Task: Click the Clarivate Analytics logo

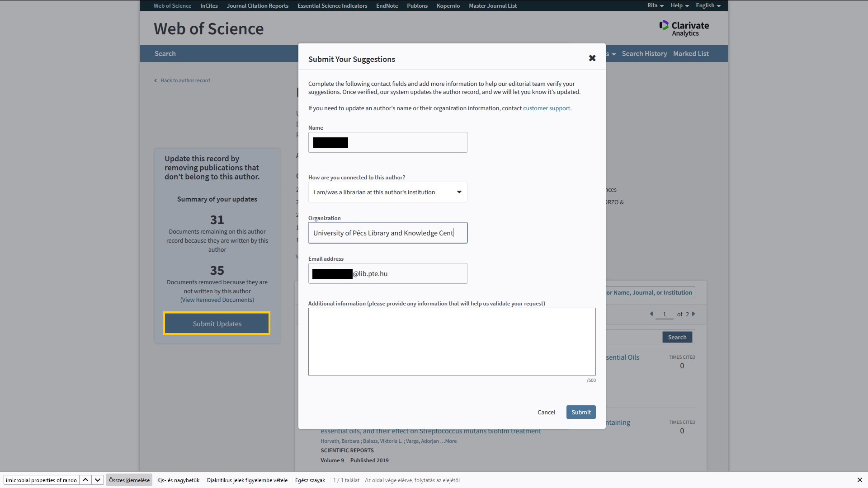Action: click(684, 28)
